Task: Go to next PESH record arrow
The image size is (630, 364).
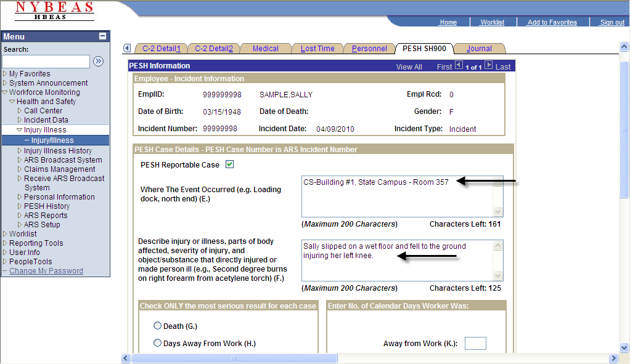Action: (489, 65)
